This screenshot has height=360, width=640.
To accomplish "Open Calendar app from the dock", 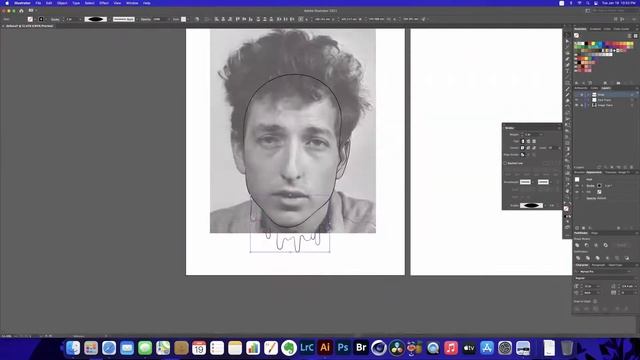I will coord(199,348).
